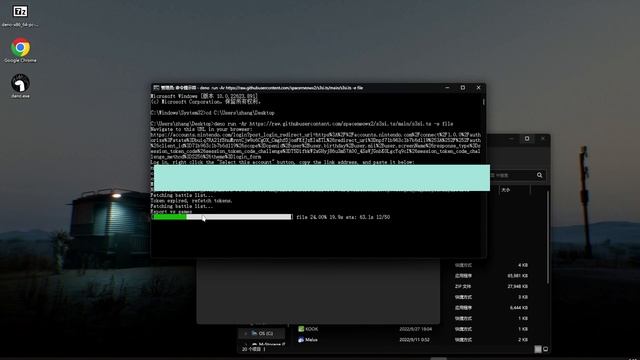Switch File Explorer to large icons view

pyautogui.click(x=546, y=349)
